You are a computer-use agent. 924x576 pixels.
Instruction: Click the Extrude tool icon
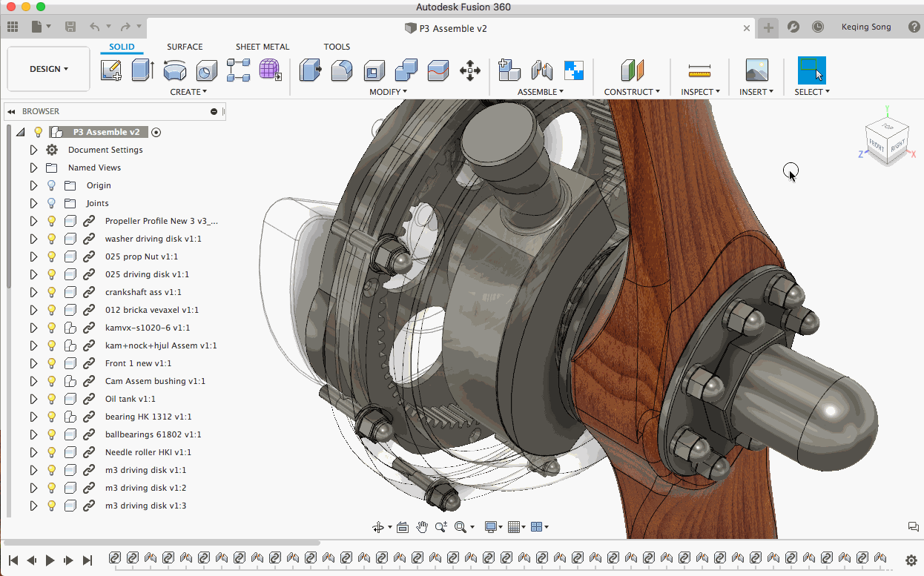click(x=142, y=70)
